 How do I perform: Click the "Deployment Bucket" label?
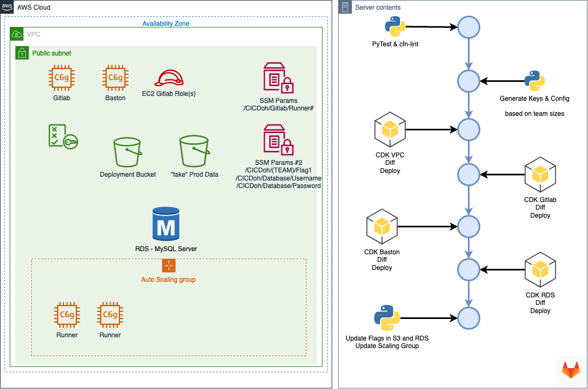[x=128, y=175]
